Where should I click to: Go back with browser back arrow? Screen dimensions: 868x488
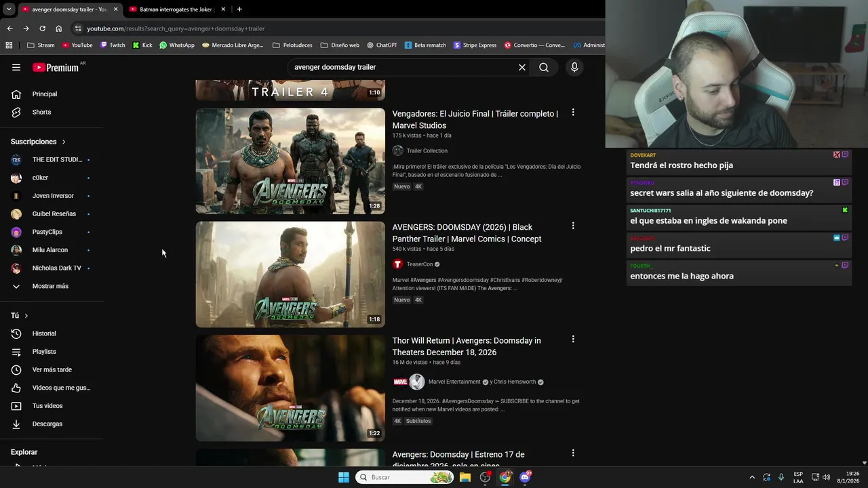point(9,28)
